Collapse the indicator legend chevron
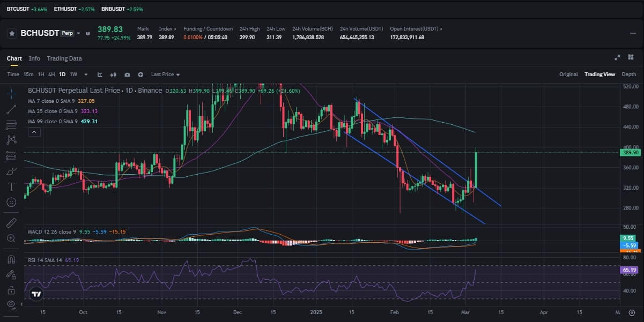The image size is (644, 322). 34,132
